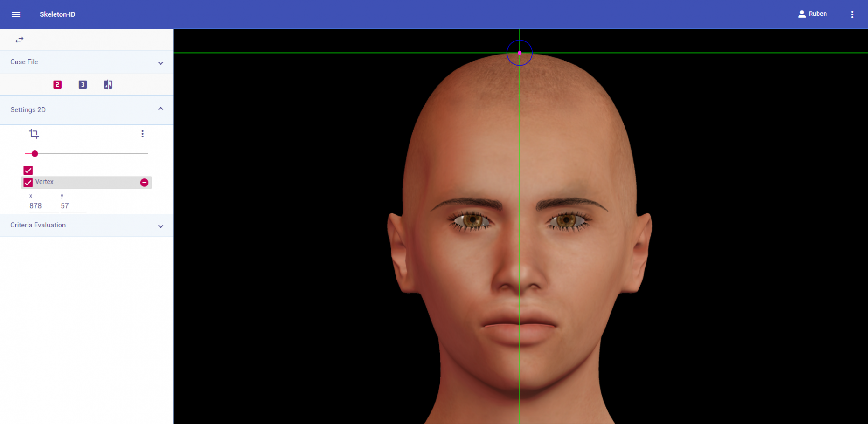Remove the Vertex landmark with minus icon

[x=144, y=183]
